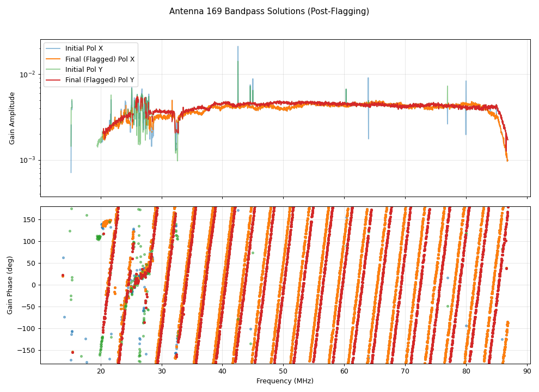Screen dimensions: 539x392
Task: Click the 'Frequency (MHz)' x-axis label
Action: click(x=285, y=381)
